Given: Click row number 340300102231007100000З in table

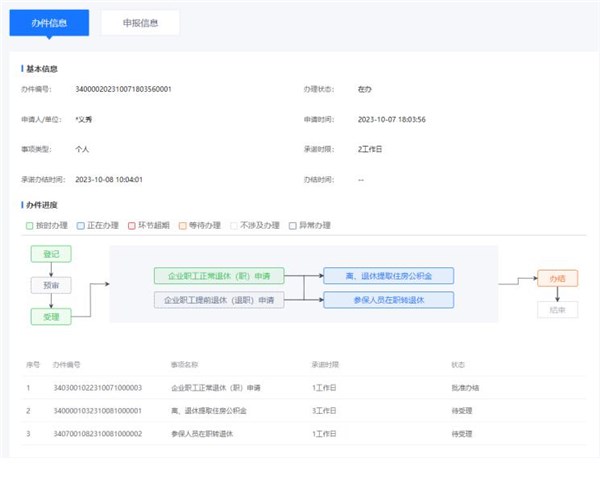Looking at the screenshot, I should coord(98,388).
